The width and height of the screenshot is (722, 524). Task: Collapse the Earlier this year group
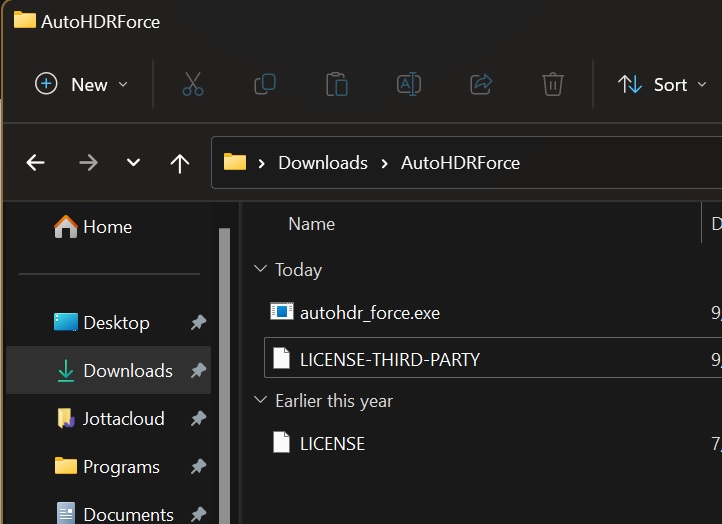261,401
